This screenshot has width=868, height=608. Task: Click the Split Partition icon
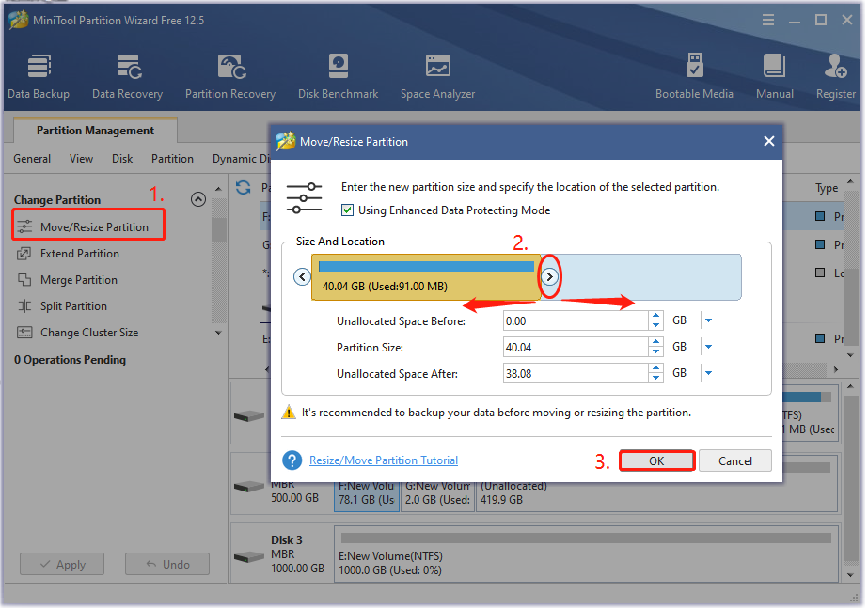(x=24, y=306)
